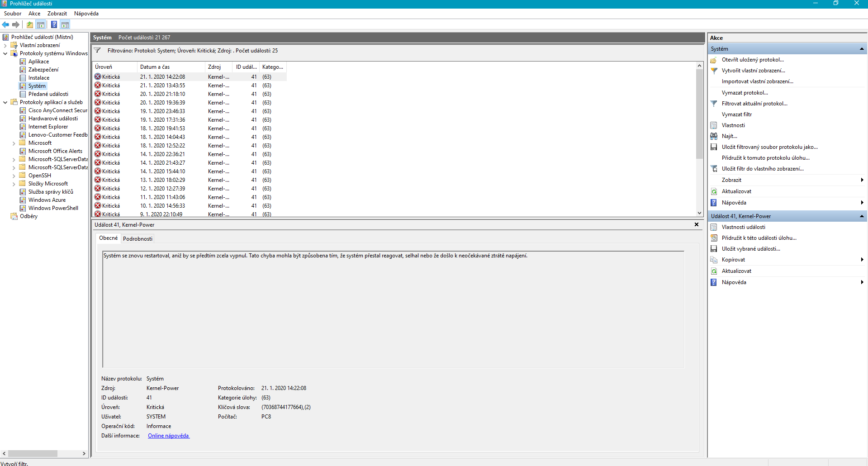Select event logged 20. 1. 2020 21:18:10

click(x=190, y=94)
